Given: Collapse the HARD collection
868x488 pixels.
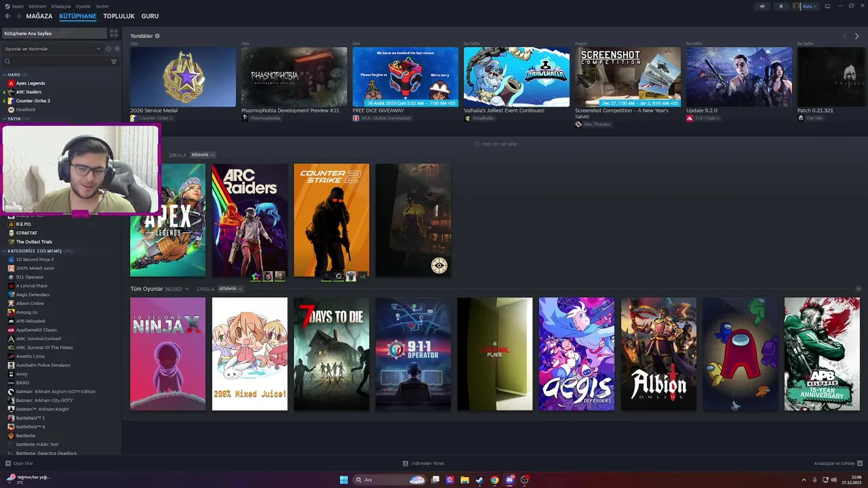Looking at the screenshot, I should pyautogui.click(x=4, y=75).
